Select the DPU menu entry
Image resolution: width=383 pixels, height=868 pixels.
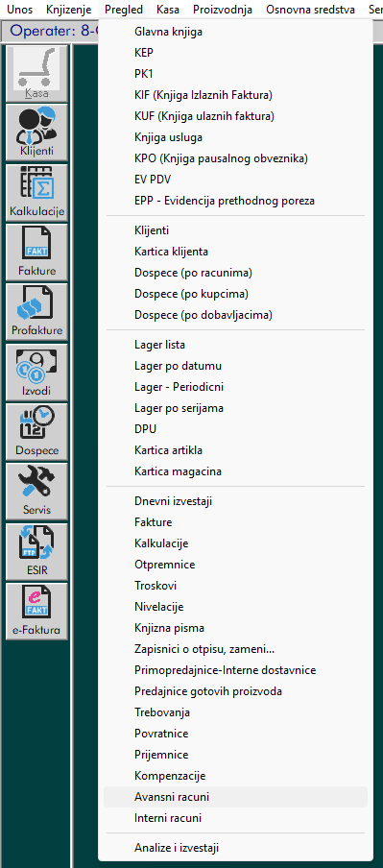tap(235, 429)
